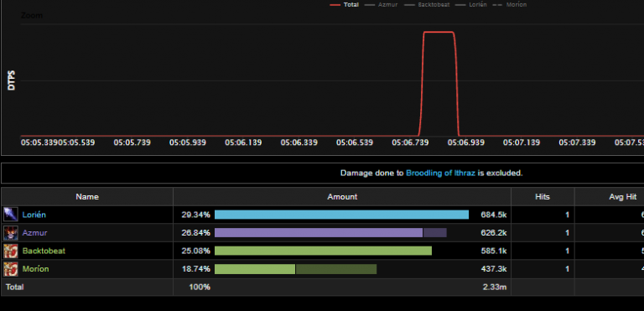
Task: Click the 26.84% value in Azmur row
Action: [x=196, y=232]
